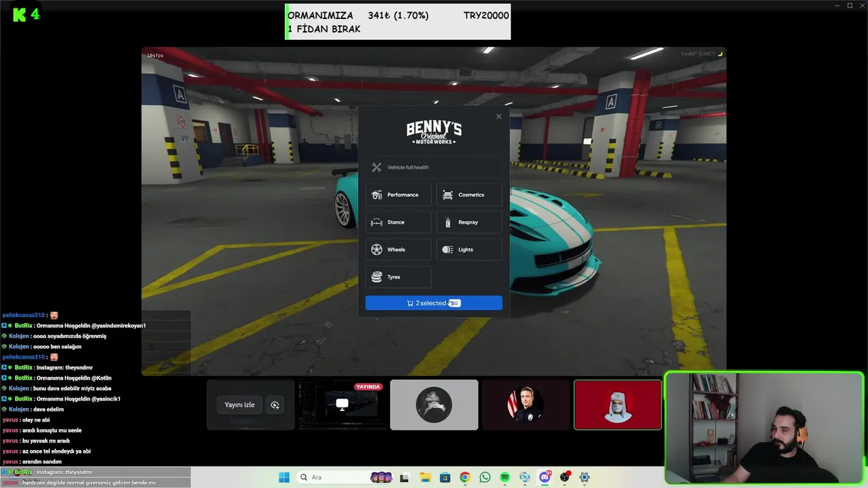Image resolution: width=868 pixels, height=488 pixels.
Task: Click the webcam overlay of the streamer
Action: 764,428
